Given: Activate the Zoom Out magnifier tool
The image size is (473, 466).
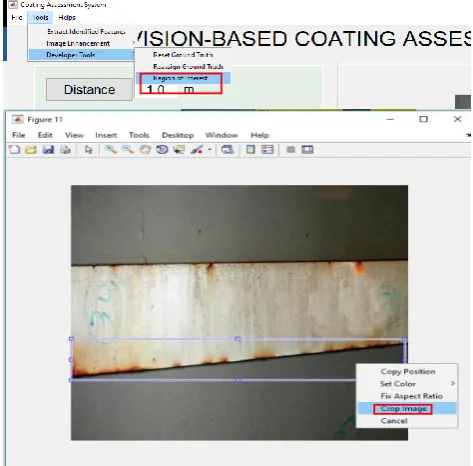Looking at the screenshot, I should (x=128, y=150).
